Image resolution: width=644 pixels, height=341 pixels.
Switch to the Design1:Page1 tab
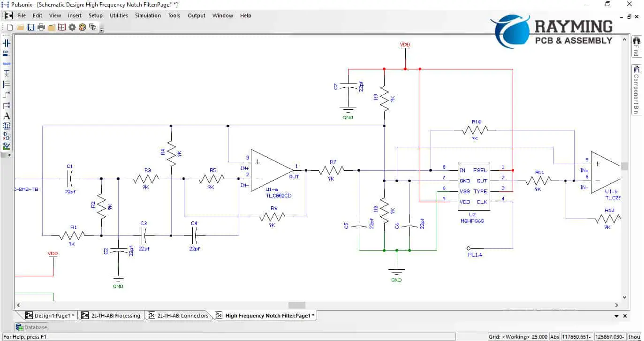coord(47,316)
